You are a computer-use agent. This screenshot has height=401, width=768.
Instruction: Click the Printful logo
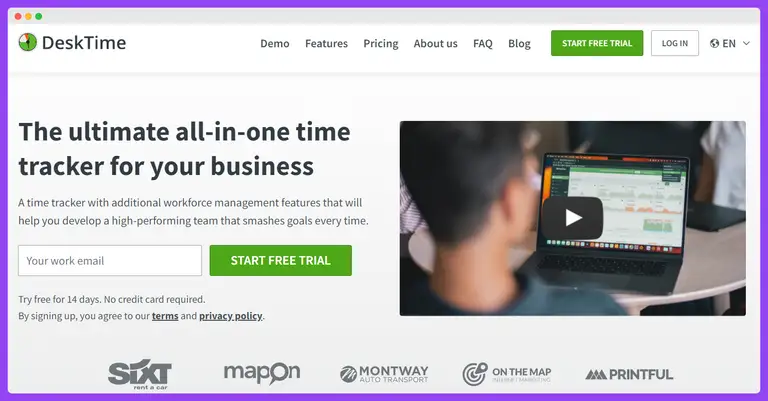(629, 375)
